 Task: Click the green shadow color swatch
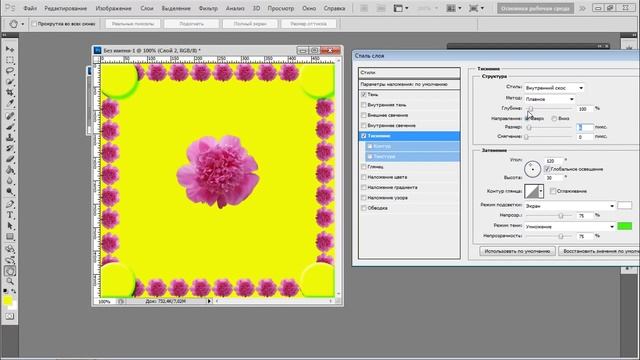click(x=624, y=226)
